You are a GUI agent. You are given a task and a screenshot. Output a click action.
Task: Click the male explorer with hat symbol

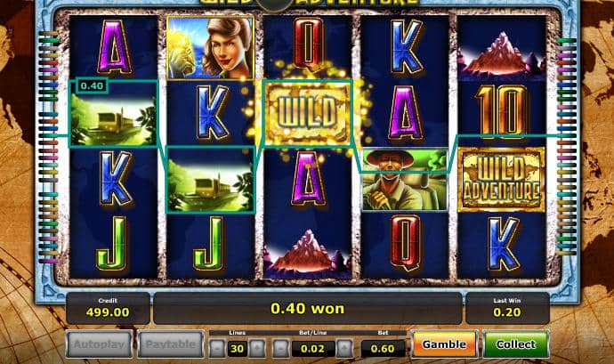404,180
